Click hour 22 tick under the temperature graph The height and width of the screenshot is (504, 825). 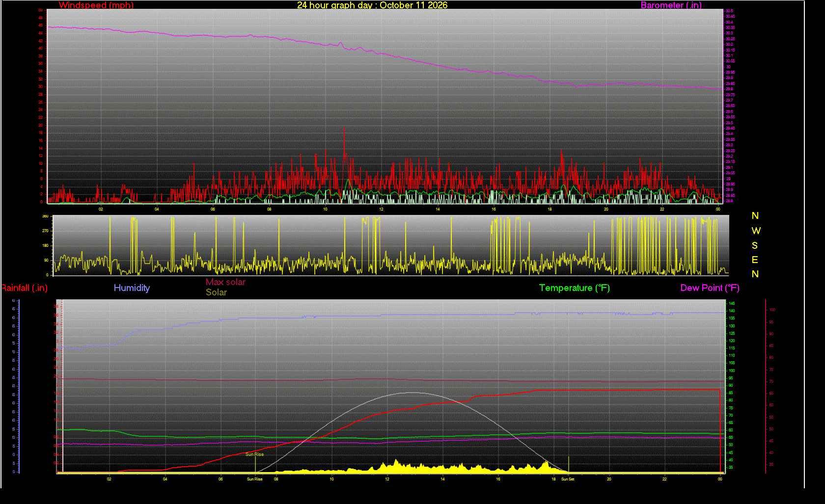664,479
